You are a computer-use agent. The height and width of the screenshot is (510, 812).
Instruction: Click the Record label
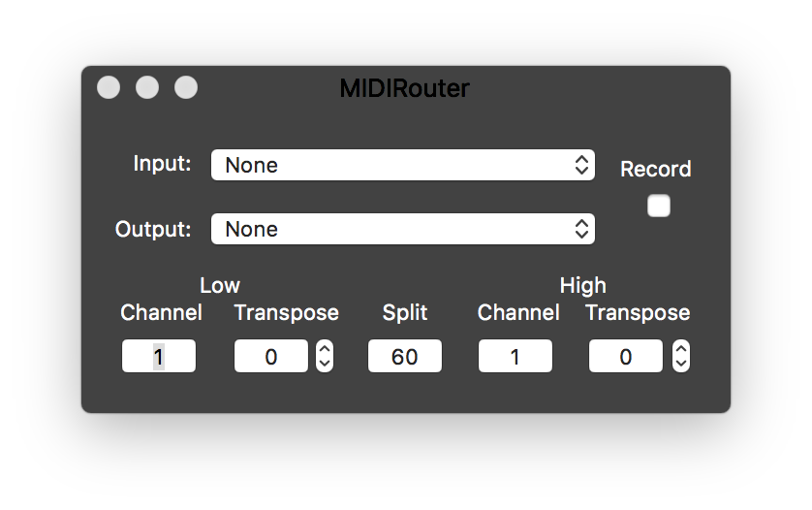coord(656,169)
